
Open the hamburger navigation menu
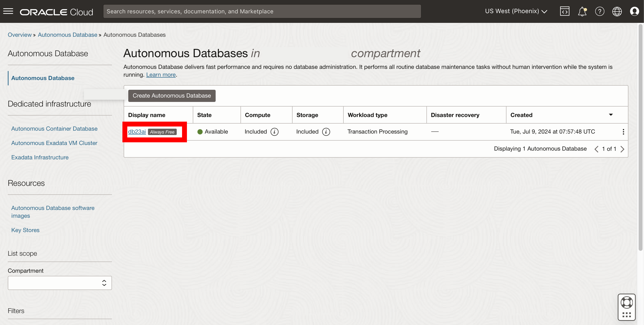click(8, 11)
